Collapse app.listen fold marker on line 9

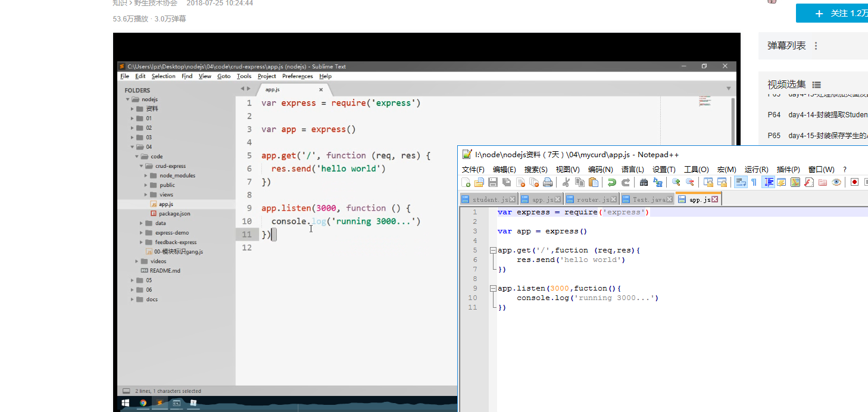pos(492,288)
